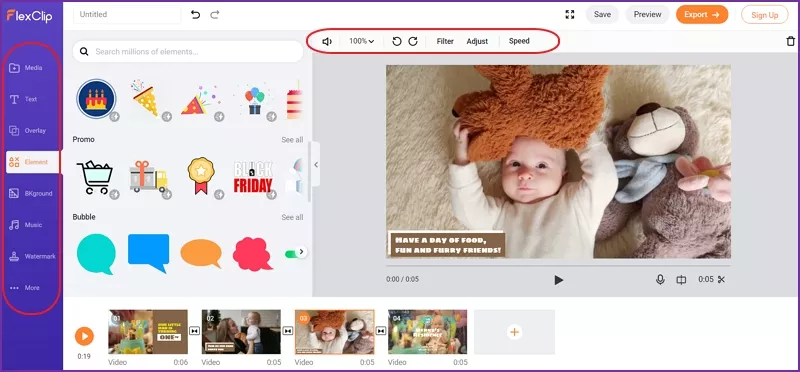Screen dimensions: 800x372
Task: Open the split clip tool
Action: point(681,280)
